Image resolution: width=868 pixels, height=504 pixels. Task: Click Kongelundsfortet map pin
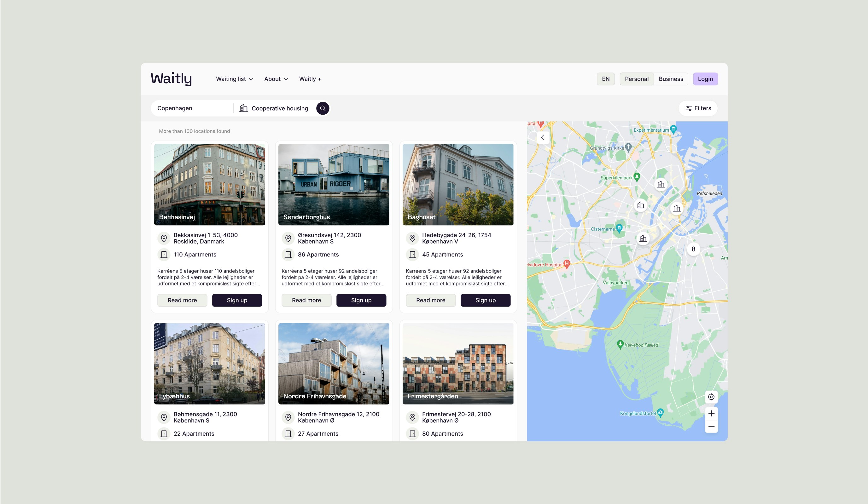coord(660,413)
